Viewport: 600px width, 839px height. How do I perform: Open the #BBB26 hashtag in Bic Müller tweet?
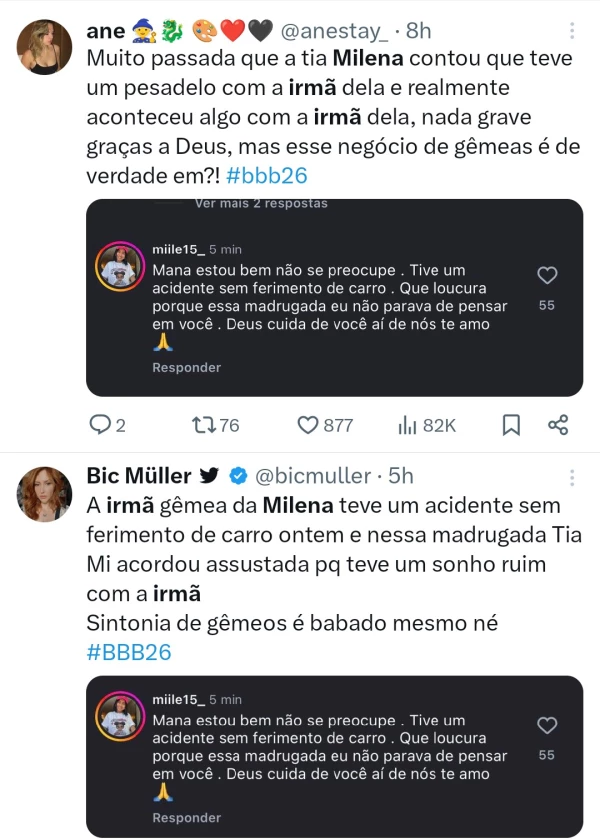tap(130, 652)
